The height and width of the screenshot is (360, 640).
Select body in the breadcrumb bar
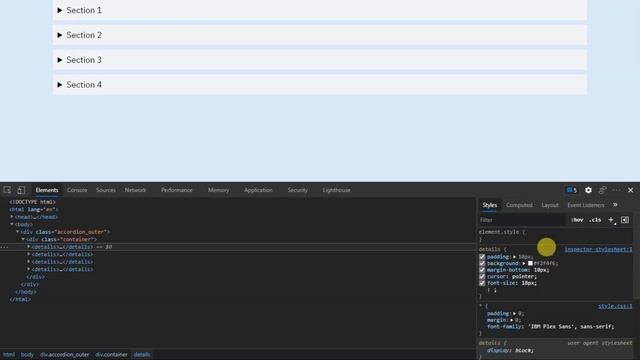(x=27, y=355)
